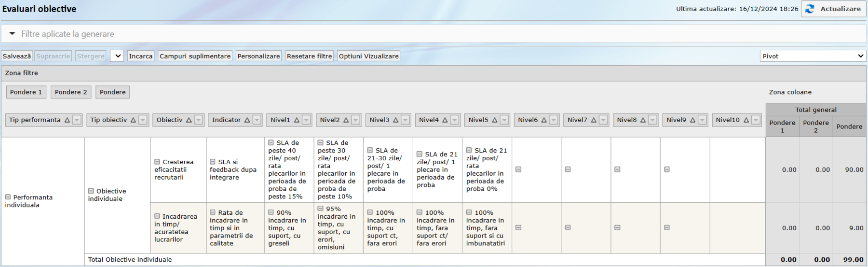Open filter icon on Nivel5 field
This screenshot has width=868, height=267.
pos(504,120)
